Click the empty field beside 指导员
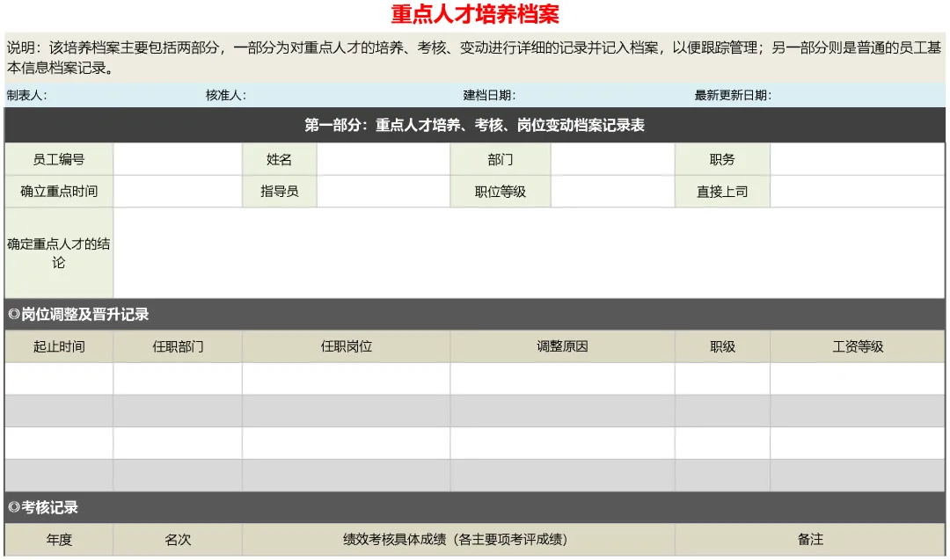Viewport: 950px width, 560px height. 384,192
